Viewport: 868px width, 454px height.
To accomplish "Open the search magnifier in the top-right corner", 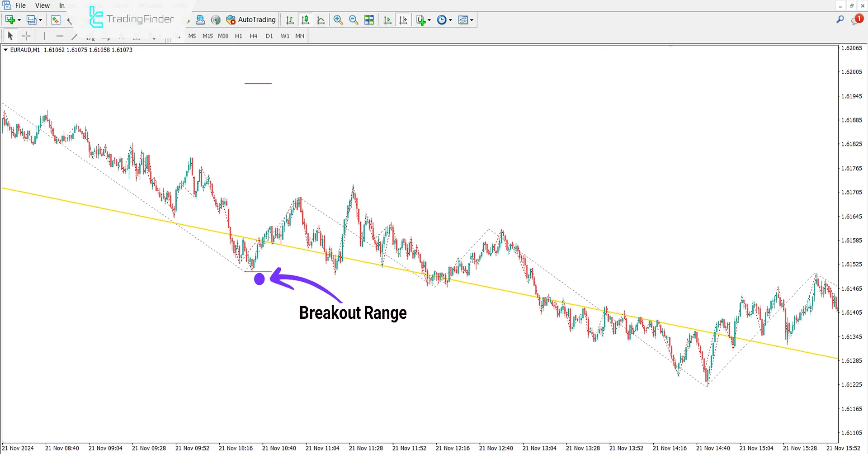I will click(x=840, y=20).
